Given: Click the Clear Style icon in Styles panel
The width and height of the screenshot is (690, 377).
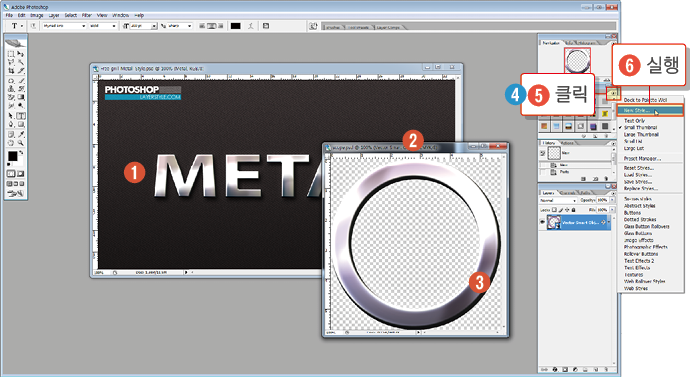Looking at the screenshot, I should coord(584,136).
